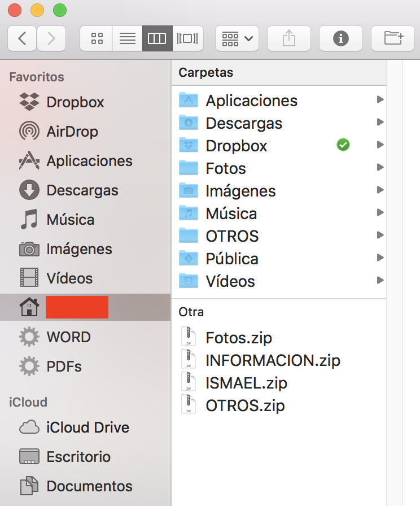The width and height of the screenshot is (420, 506).
Task: Open Música from sidebar favorites
Action: pyautogui.click(x=70, y=220)
